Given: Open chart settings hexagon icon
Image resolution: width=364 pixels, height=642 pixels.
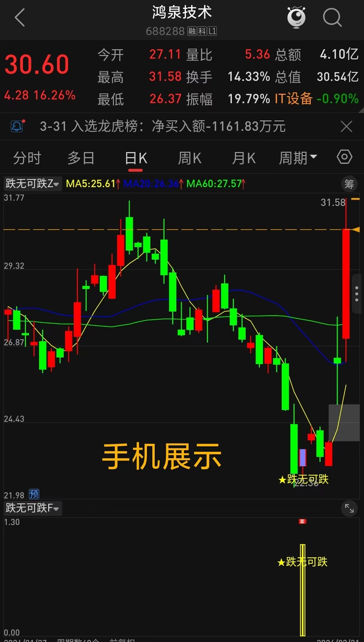Looking at the screenshot, I should [344, 157].
